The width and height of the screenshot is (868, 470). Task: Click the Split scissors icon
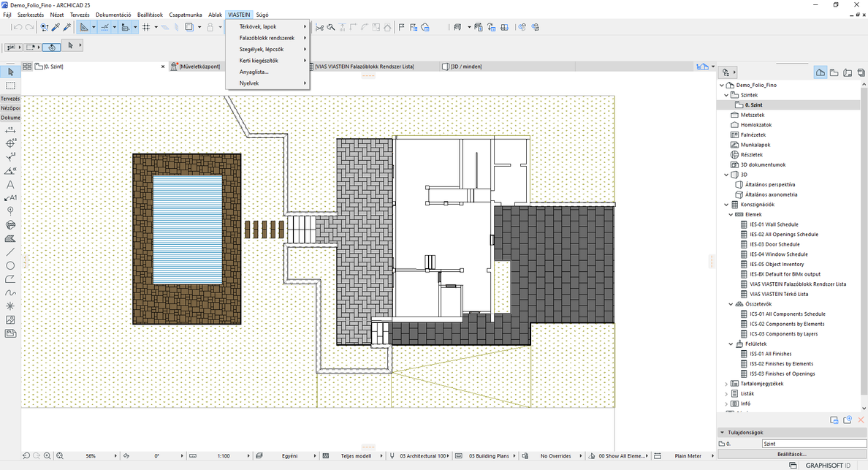tap(319, 27)
